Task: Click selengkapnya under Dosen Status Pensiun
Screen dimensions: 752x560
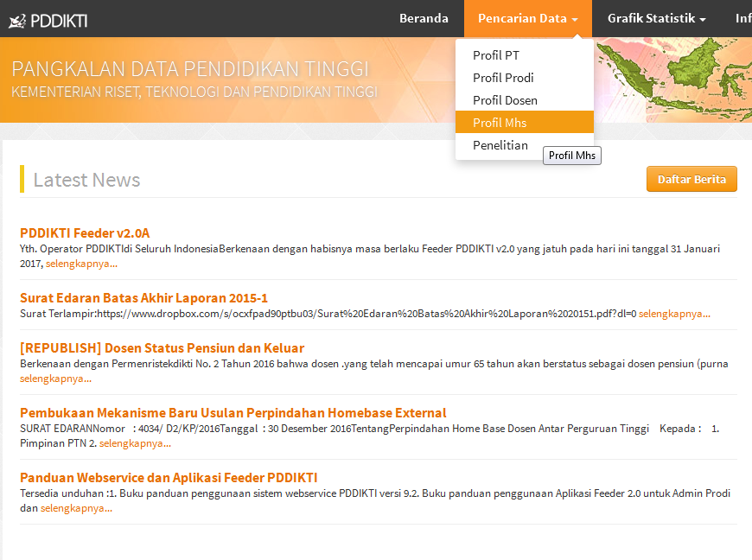Action: pos(55,379)
